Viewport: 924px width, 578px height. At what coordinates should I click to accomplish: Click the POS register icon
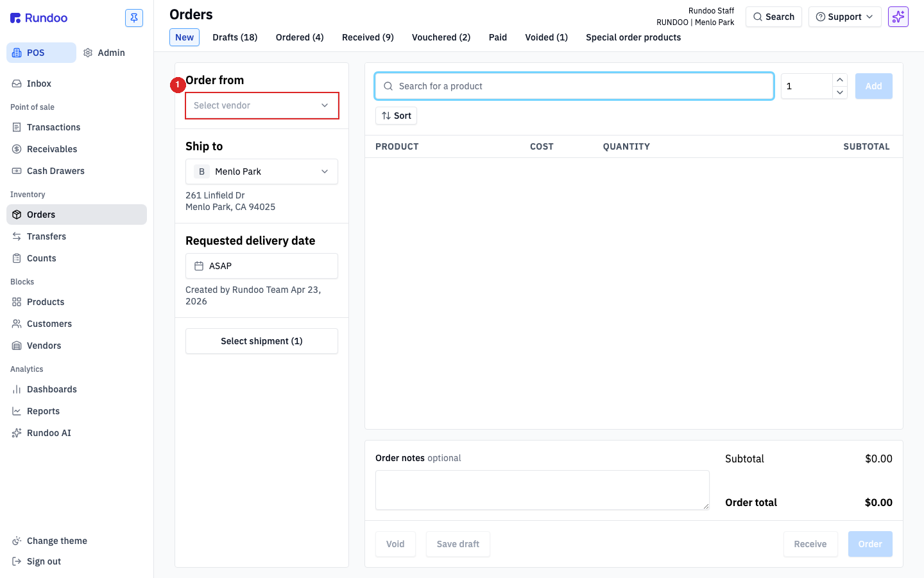point(17,53)
